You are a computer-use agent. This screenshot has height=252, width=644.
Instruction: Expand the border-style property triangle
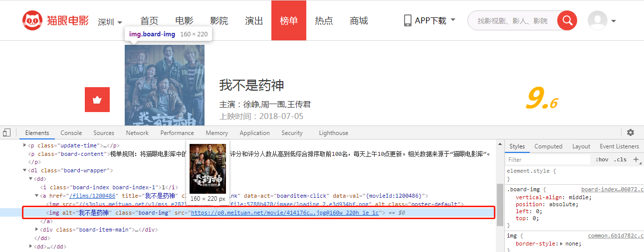pyautogui.click(x=562, y=244)
